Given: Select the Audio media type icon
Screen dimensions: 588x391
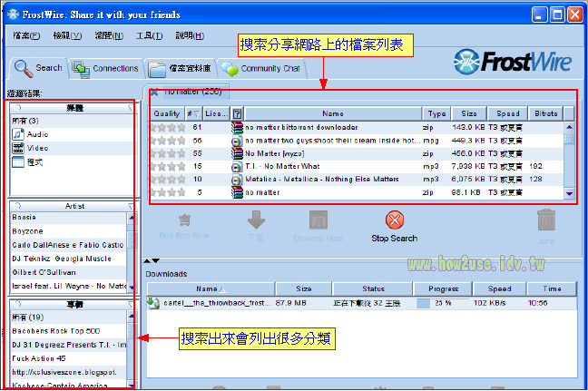Looking at the screenshot, I should 18,133.
